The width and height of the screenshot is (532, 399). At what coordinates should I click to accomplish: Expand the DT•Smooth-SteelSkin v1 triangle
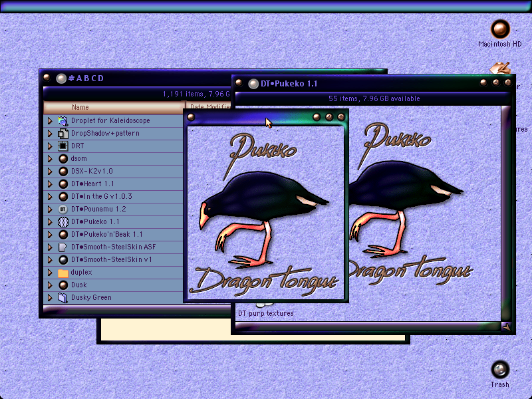[x=50, y=259]
